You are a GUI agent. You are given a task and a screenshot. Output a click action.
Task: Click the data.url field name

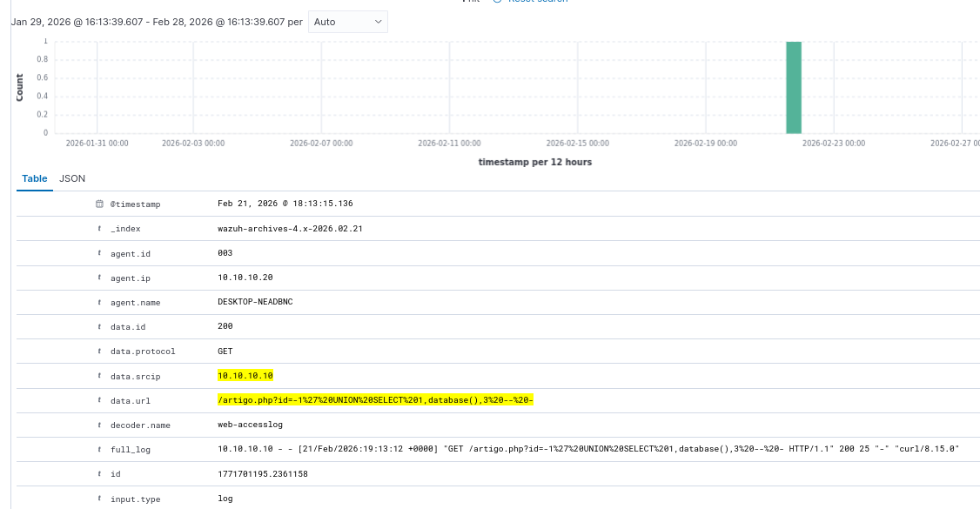pos(131,400)
